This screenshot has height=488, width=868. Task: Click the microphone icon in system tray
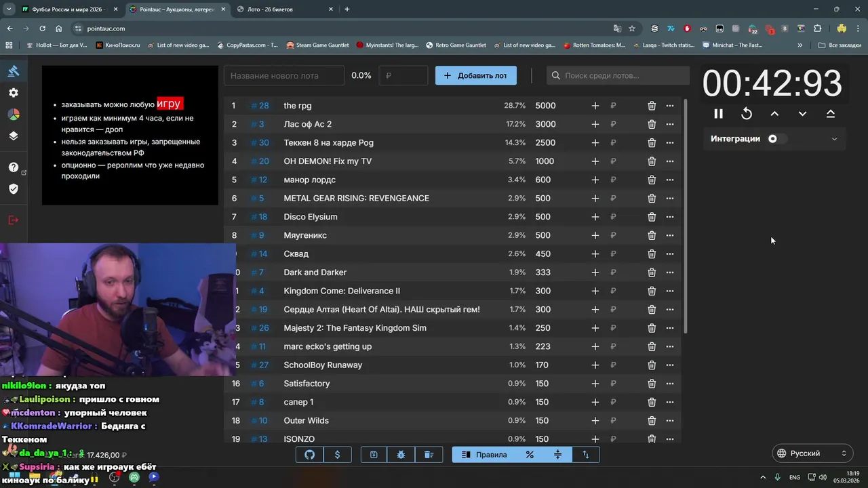[778, 477]
